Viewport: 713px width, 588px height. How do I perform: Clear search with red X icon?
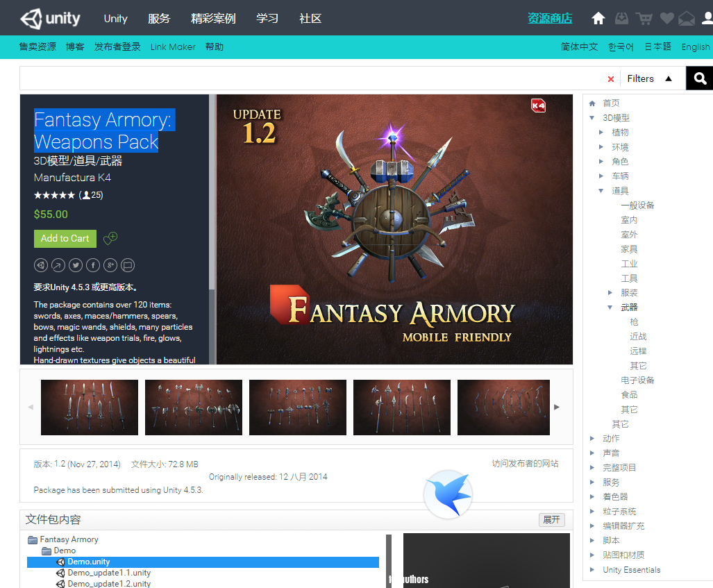click(611, 79)
